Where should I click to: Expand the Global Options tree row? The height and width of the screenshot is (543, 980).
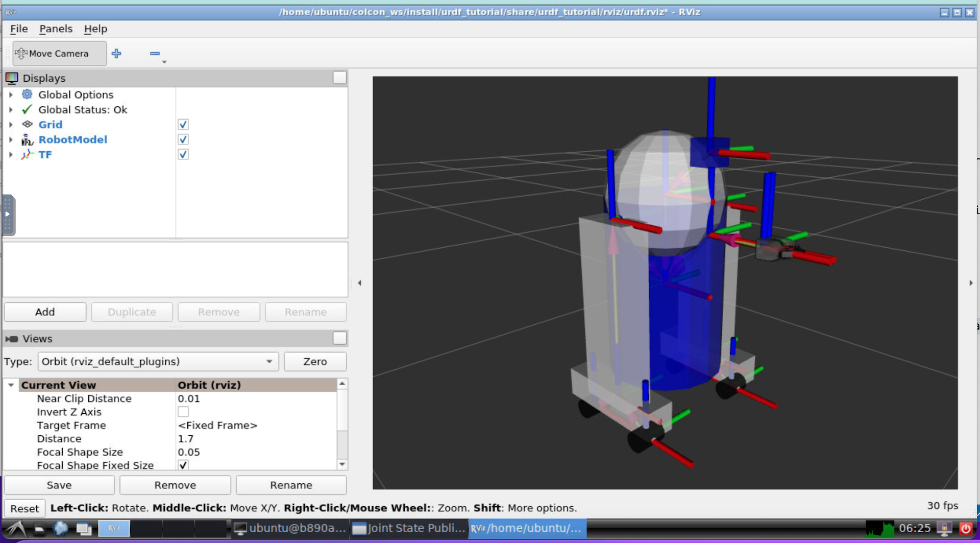11,95
